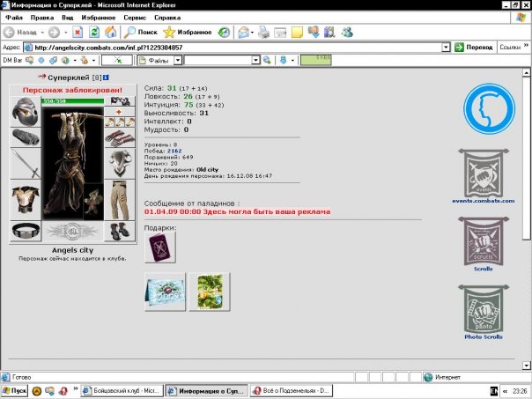Open wins count 2162 link

pyautogui.click(x=174, y=151)
